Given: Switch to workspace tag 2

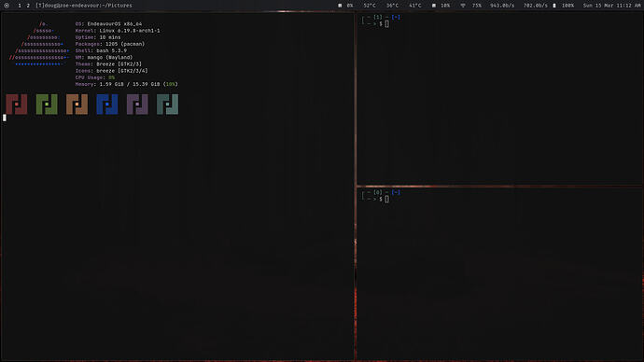Looking at the screenshot, I should pyautogui.click(x=28, y=6).
